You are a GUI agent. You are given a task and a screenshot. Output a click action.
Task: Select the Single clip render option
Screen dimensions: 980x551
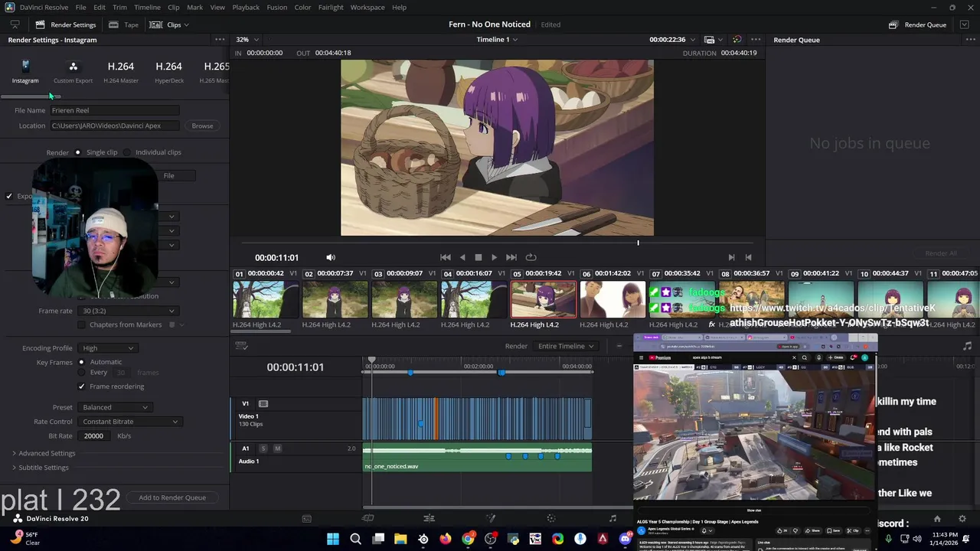click(77, 152)
